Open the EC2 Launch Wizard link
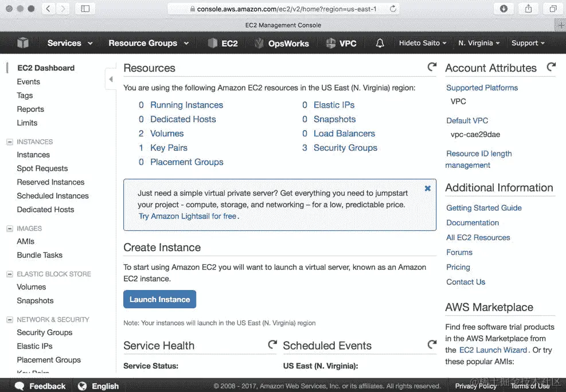This screenshot has height=392, width=566. (493, 350)
